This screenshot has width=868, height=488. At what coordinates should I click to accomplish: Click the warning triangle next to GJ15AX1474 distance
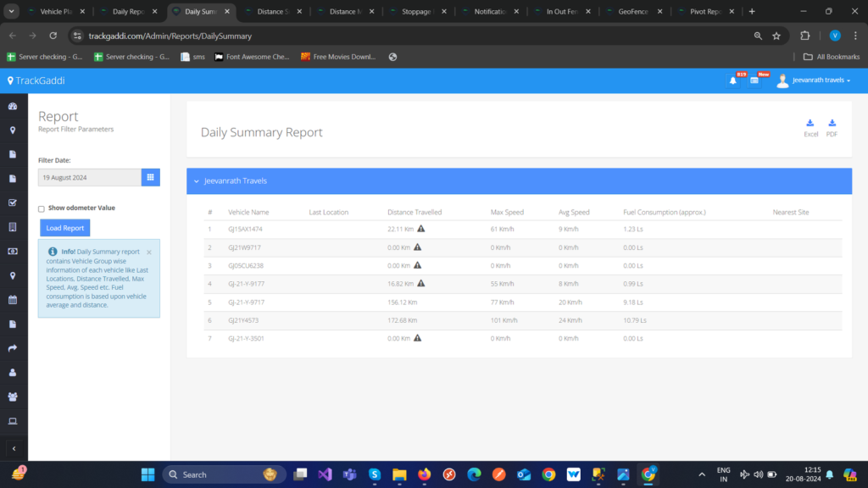coord(421,229)
